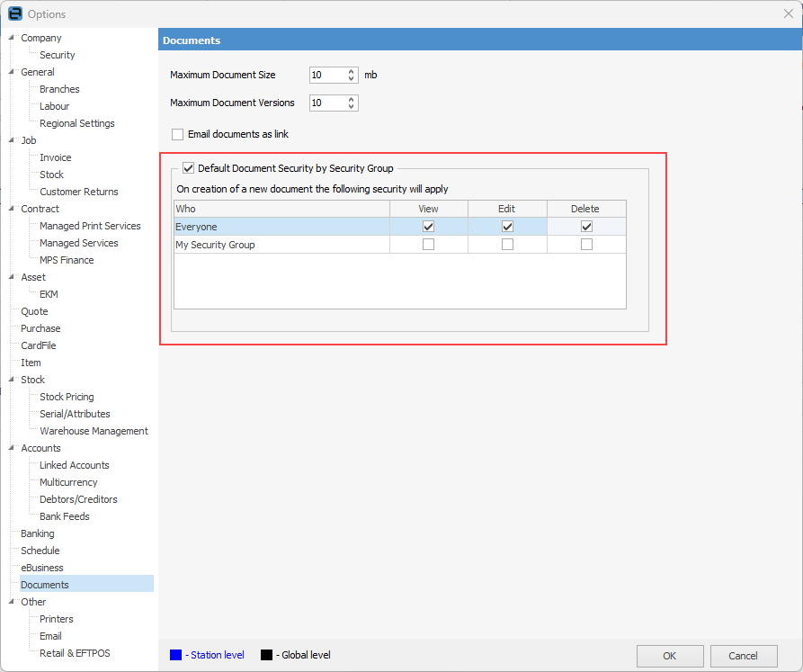The height and width of the screenshot is (672, 803).
Task: Toggle Default Document Security by Security Group
Action: [x=188, y=167]
